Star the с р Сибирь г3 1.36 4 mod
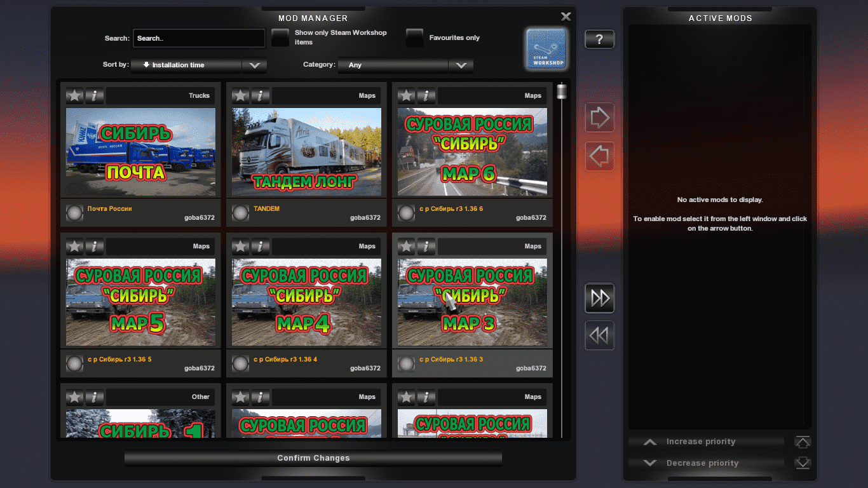868x488 pixels. coord(241,246)
